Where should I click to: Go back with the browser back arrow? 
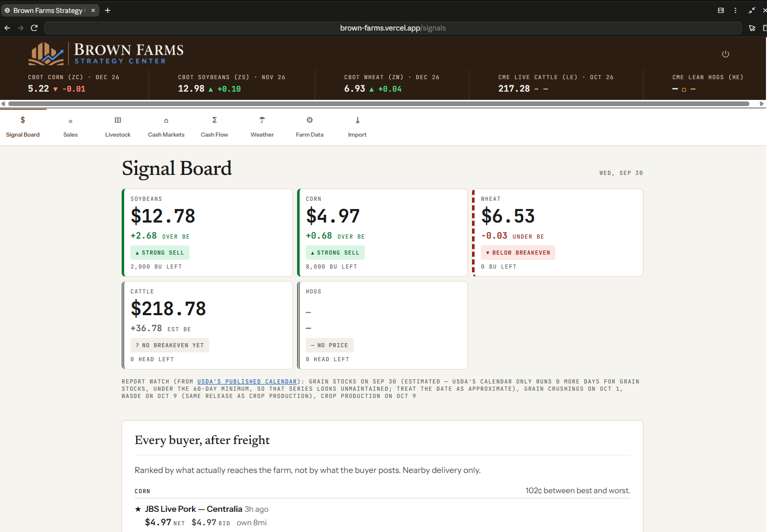(x=7, y=28)
